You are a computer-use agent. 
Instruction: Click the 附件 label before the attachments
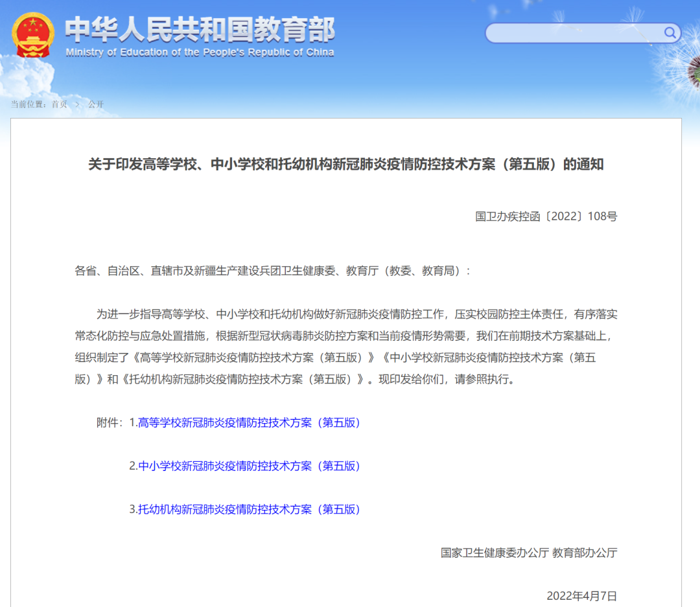[109, 422]
